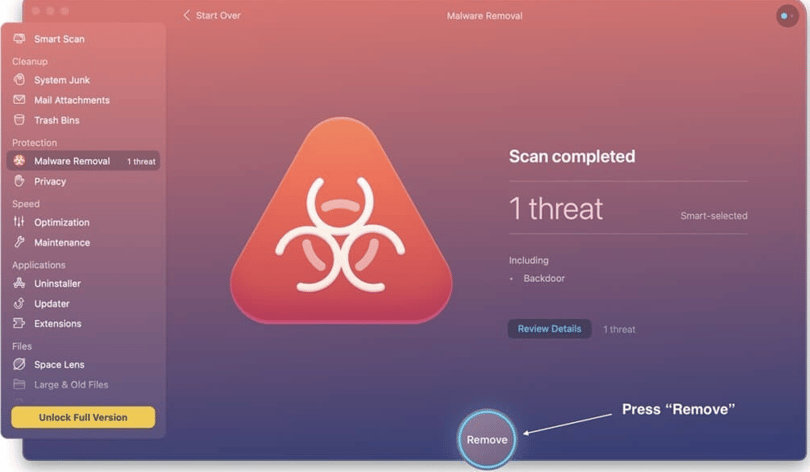This screenshot has height=472, width=810.
Task: Click the Trash Bins icon
Action: tap(19, 120)
